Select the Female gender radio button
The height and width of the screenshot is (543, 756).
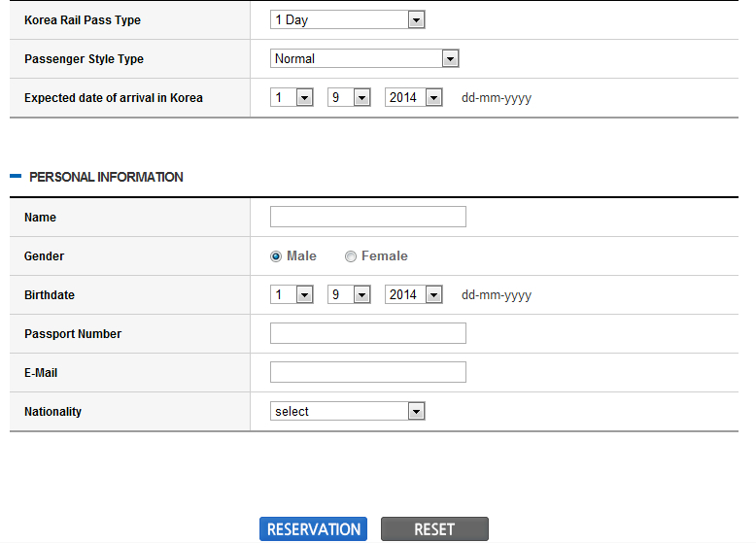(351, 256)
